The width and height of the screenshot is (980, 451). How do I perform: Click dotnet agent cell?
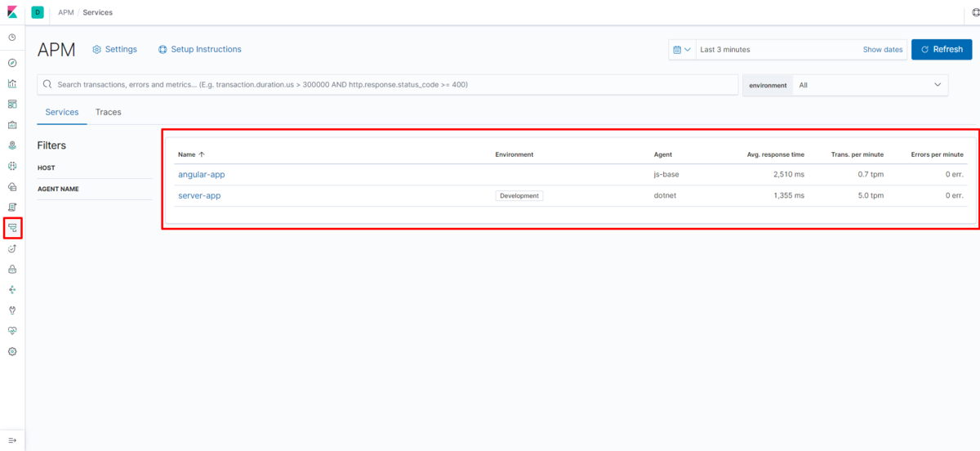click(x=665, y=195)
